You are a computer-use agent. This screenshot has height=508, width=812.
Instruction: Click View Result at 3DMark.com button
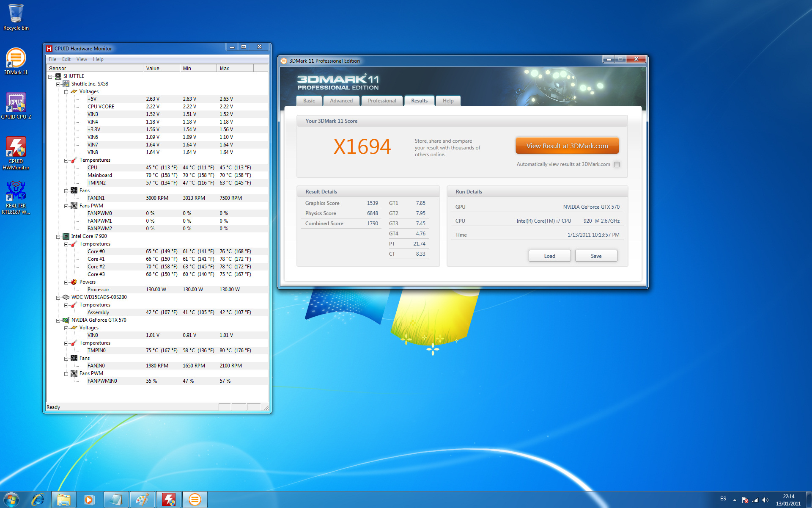click(567, 146)
